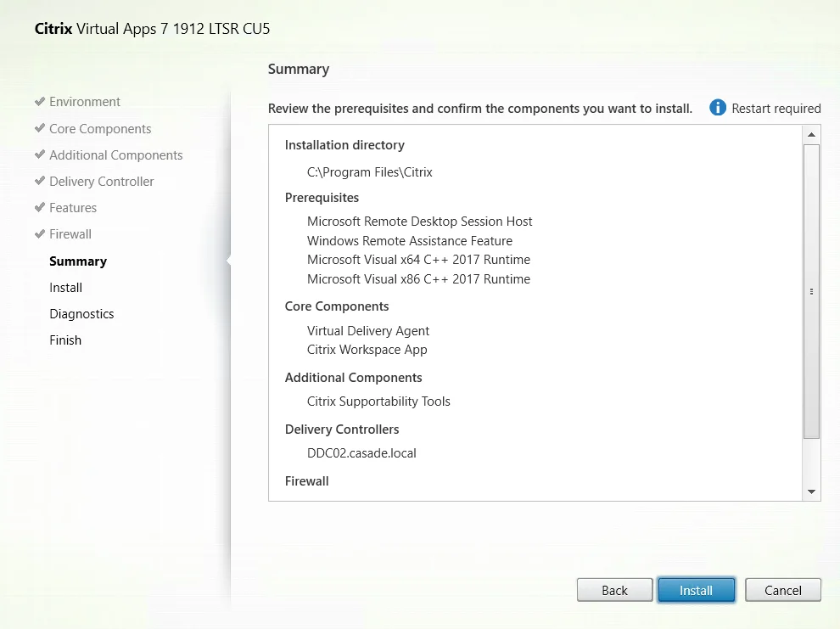Image resolution: width=840 pixels, height=629 pixels.
Task: Click the blue Restart required info icon
Action: click(x=717, y=108)
